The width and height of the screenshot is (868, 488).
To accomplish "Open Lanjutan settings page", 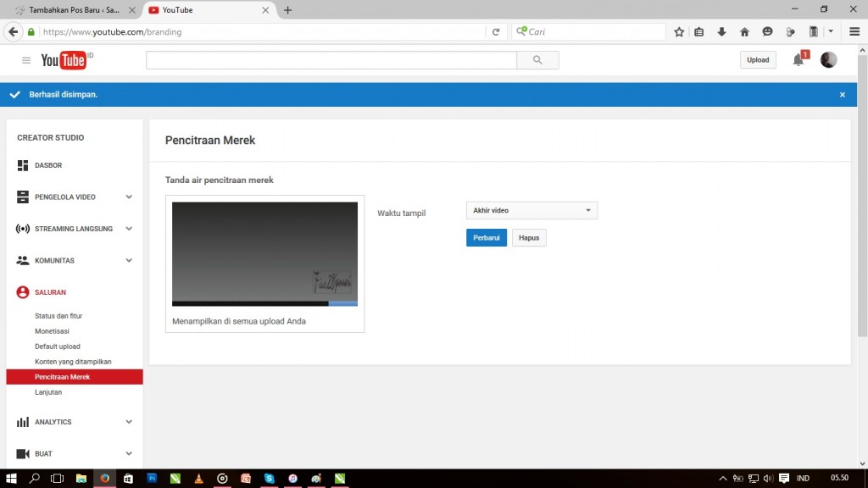I will (48, 392).
